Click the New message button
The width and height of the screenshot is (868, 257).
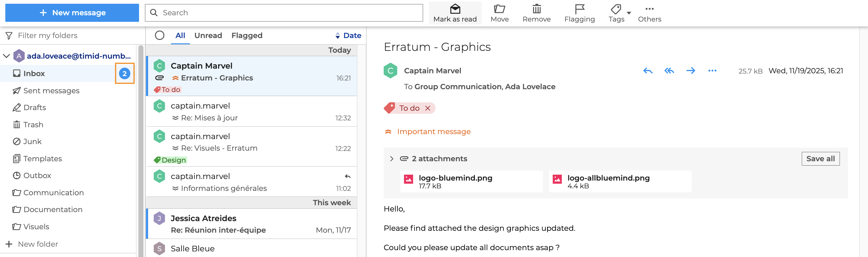[72, 13]
